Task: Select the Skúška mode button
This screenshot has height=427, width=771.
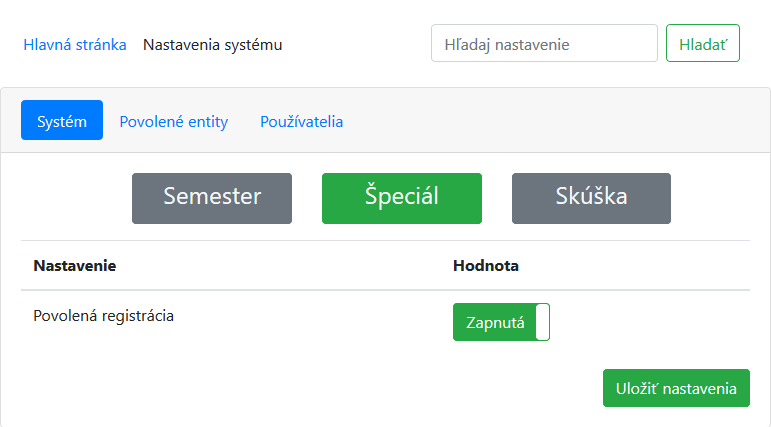Action: (592, 198)
